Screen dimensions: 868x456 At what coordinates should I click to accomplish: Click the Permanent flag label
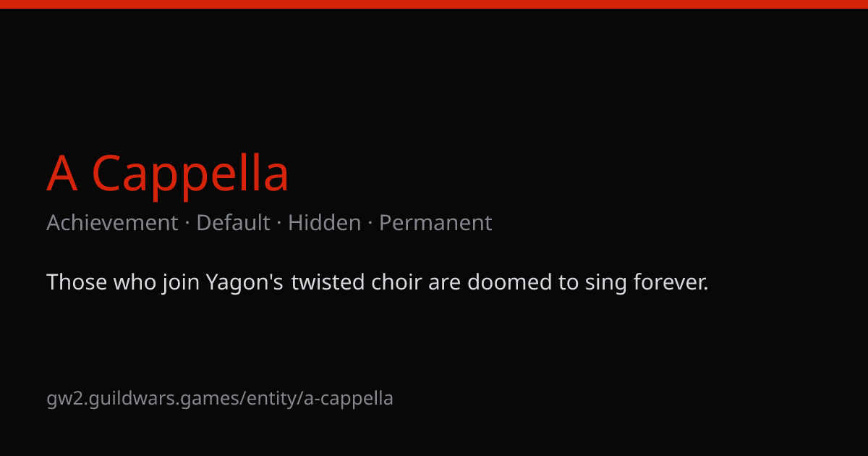(x=435, y=223)
